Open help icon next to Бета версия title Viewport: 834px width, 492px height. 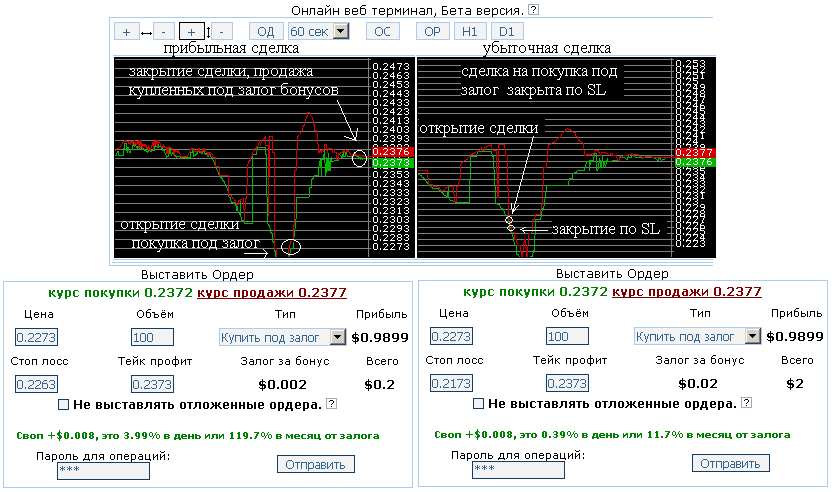533,10
